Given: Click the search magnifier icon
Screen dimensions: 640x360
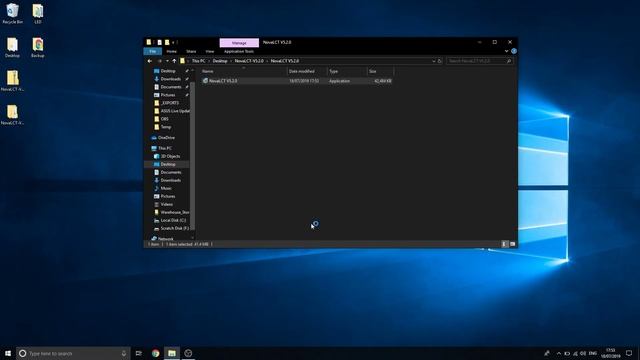Looking at the screenshot, I should (x=509, y=61).
